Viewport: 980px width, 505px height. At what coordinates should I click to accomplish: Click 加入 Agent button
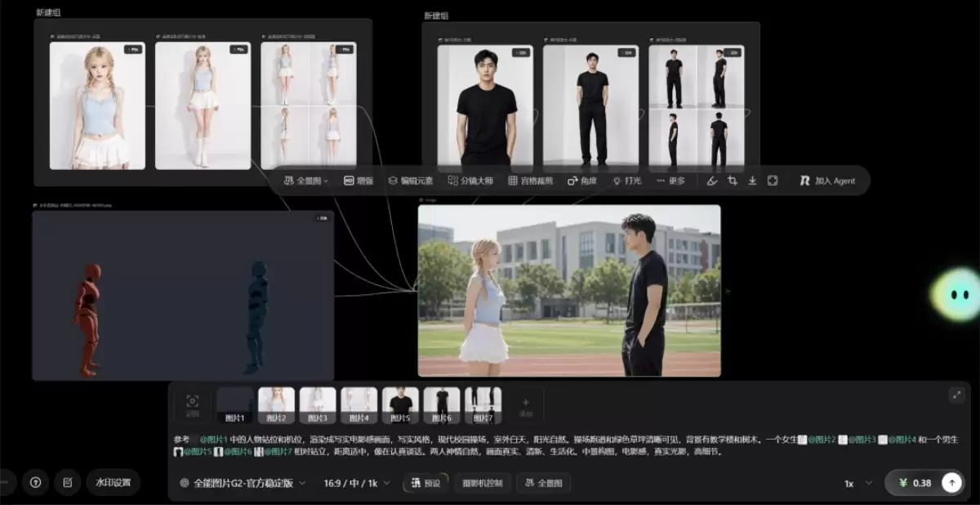pos(827,181)
